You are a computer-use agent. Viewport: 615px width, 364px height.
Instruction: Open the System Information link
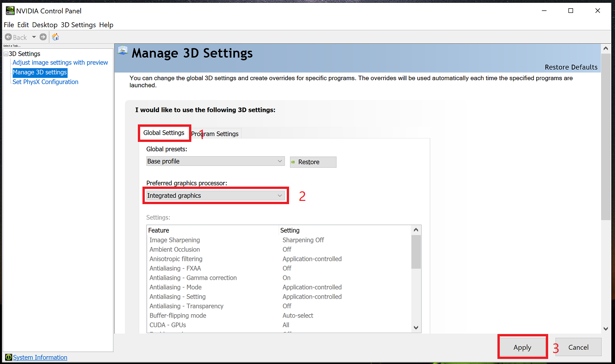point(40,358)
